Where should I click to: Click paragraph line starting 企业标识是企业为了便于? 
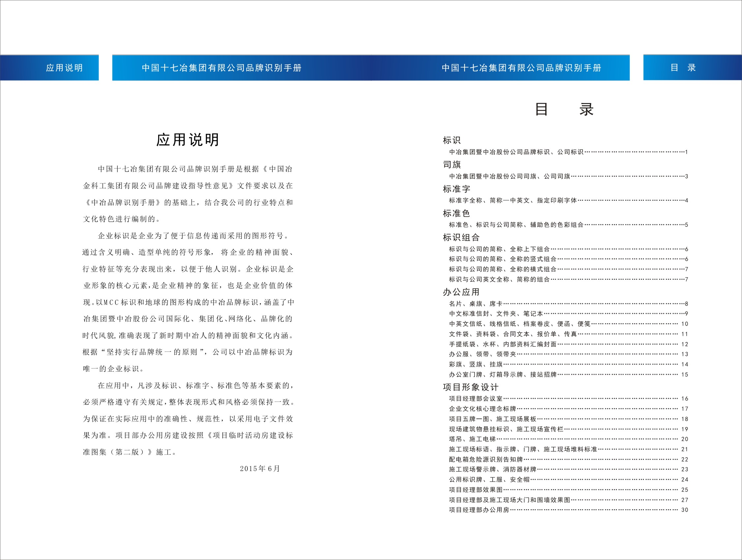point(194,236)
